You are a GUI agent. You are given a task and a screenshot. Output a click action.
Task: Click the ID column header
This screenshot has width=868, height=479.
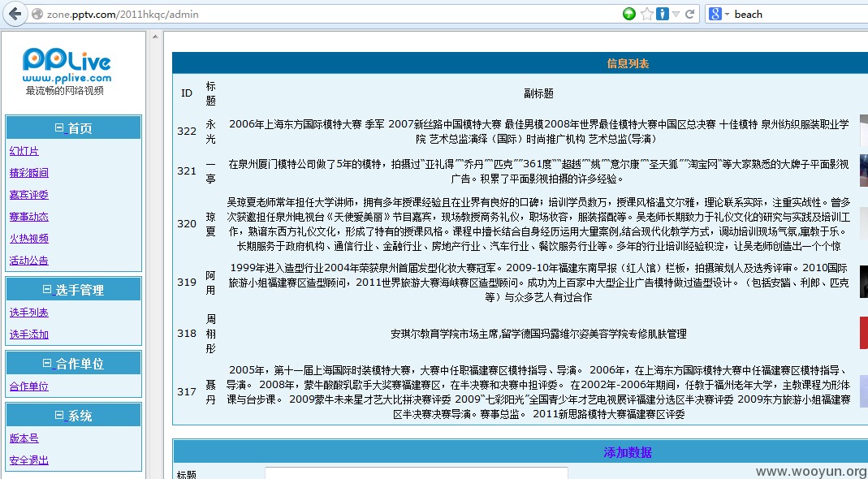[x=187, y=93]
